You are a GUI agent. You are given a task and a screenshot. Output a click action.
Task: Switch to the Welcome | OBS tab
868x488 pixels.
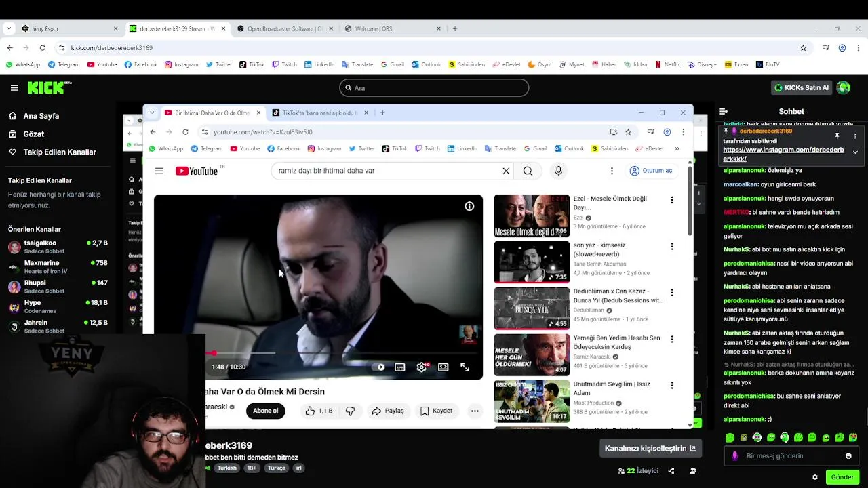392,28
